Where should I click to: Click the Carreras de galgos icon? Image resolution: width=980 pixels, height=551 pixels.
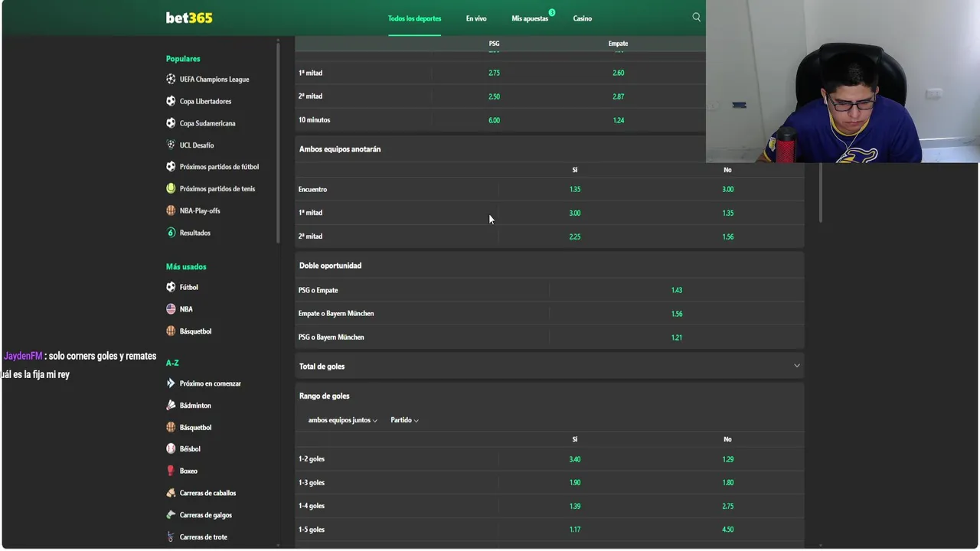(x=171, y=514)
